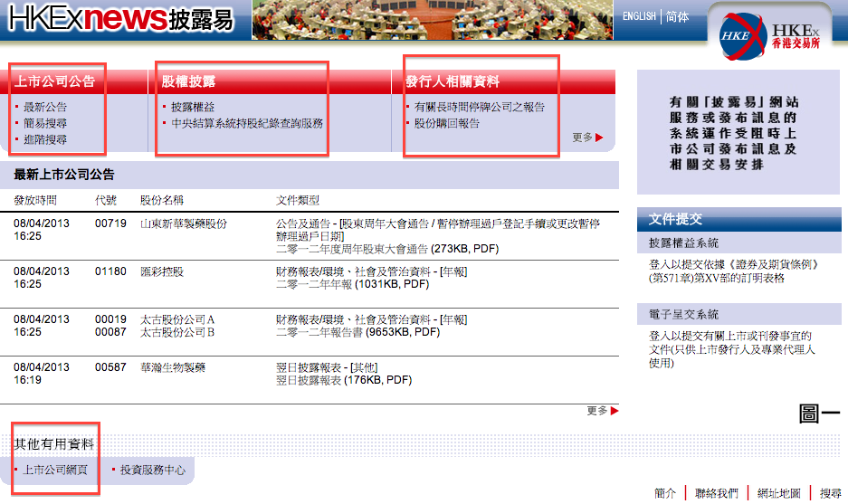
Task: Select stock code 00087
Action: point(110,332)
